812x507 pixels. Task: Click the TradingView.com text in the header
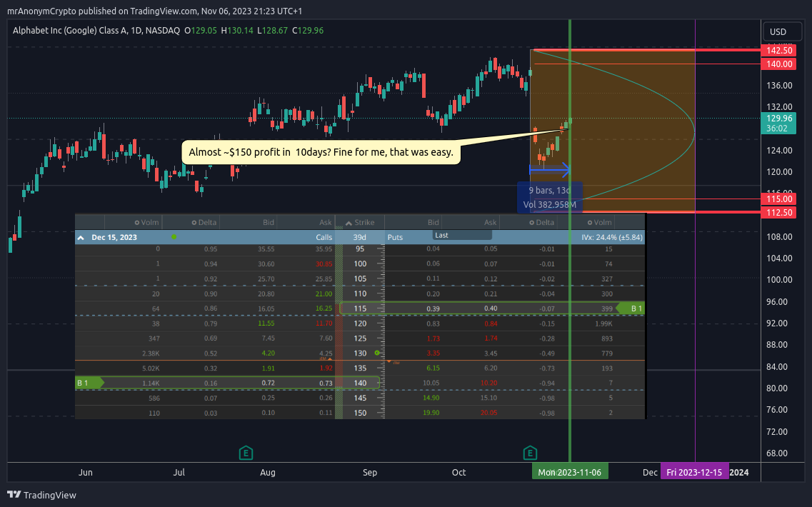(x=163, y=11)
